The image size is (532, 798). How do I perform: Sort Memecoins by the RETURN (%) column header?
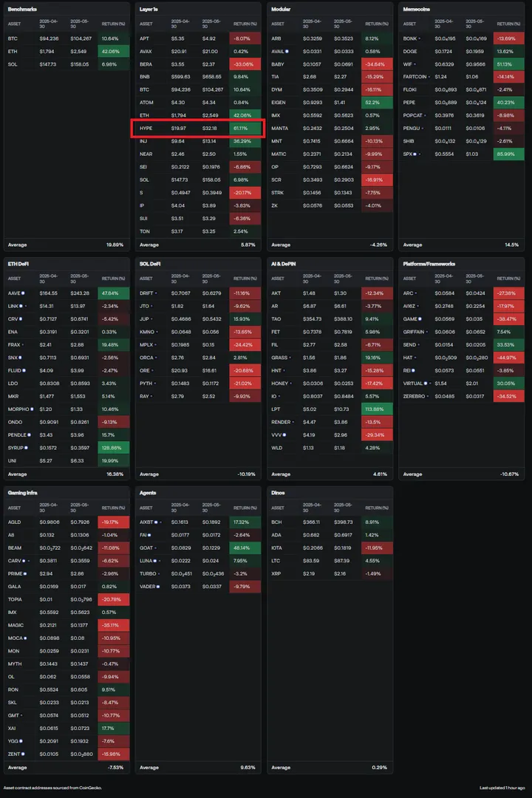508,24
